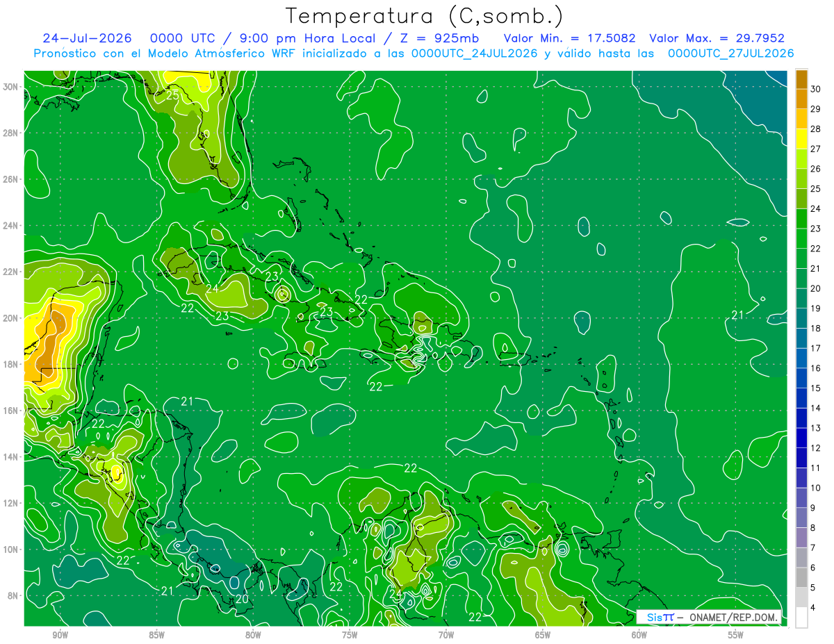Click the legend scale label "17"

(x=816, y=348)
